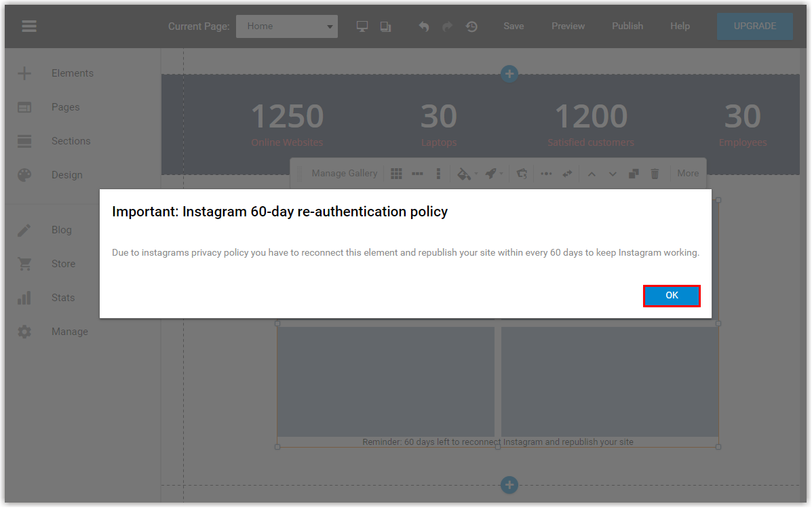The width and height of the screenshot is (812, 508).
Task: Click Save in the top bar
Action: point(514,26)
